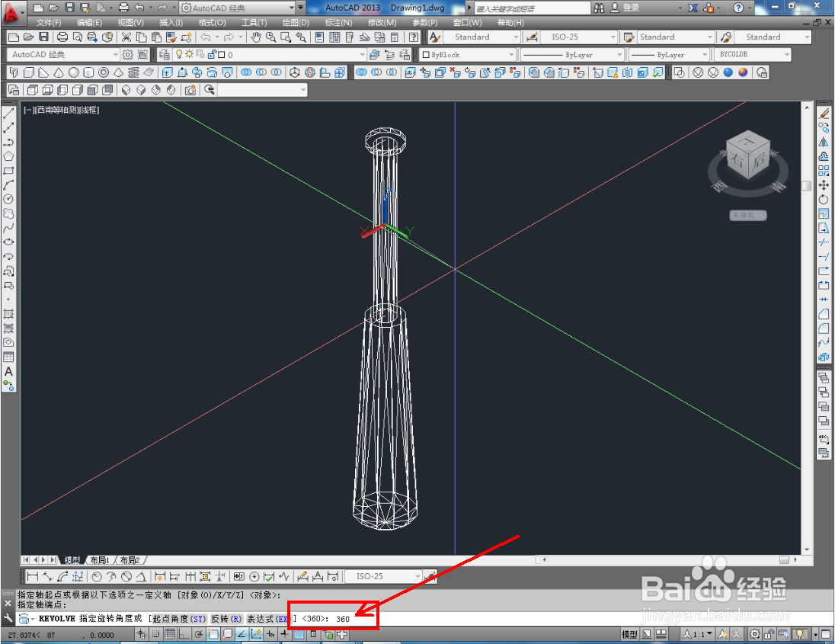The width and height of the screenshot is (835, 644).
Task: Choose the 反转(R) command option
Action: pos(227,618)
